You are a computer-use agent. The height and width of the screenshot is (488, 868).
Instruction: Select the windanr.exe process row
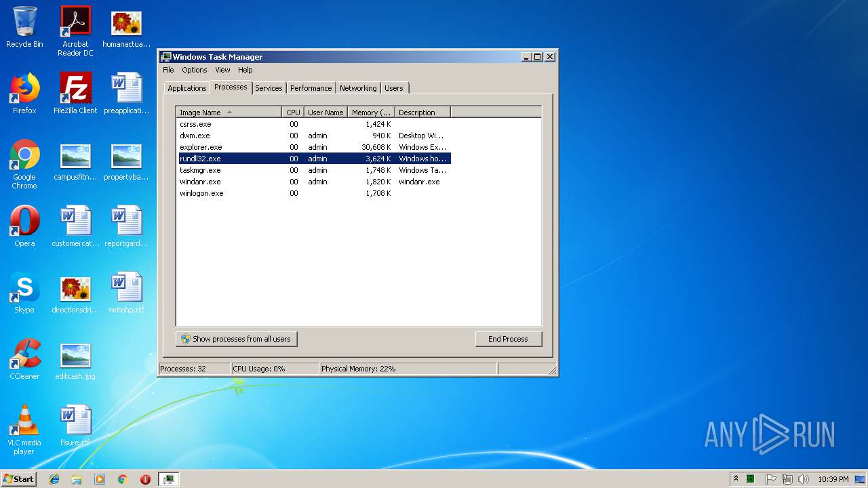point(315,182)
